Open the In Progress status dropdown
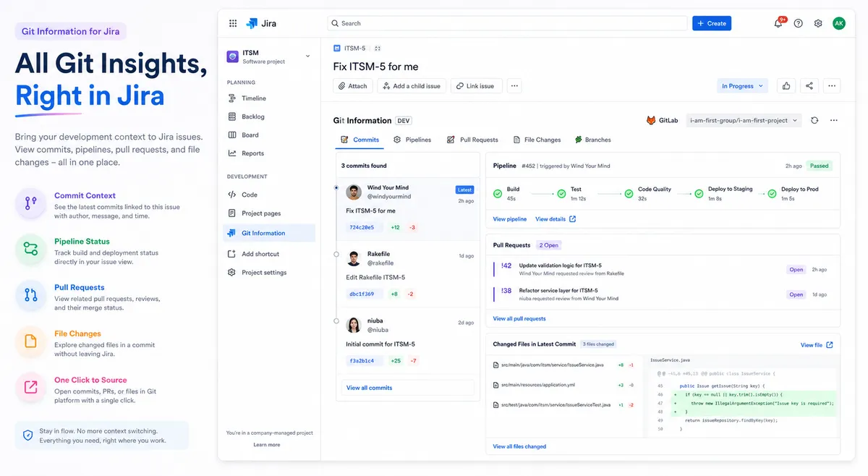 (x=742, y=85)
